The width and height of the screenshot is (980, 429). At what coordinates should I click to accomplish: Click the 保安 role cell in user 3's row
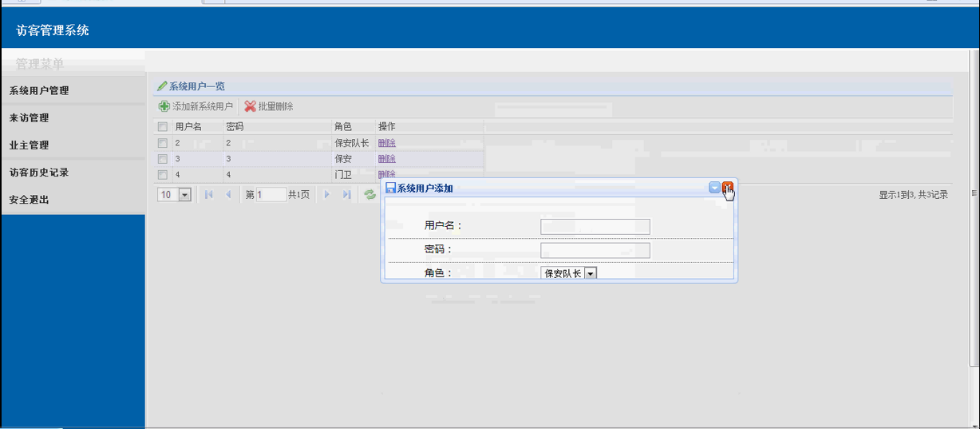point(343,159)
